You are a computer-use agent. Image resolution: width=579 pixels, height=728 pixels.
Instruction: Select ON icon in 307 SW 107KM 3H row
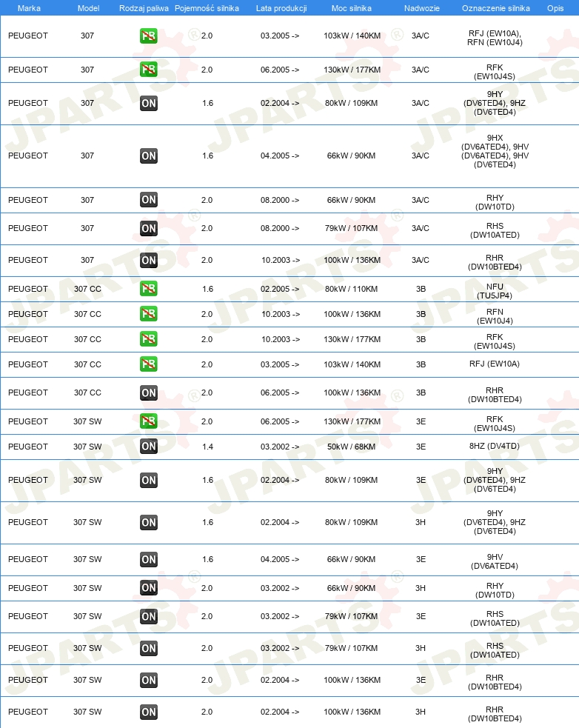[x=149, y=648]
